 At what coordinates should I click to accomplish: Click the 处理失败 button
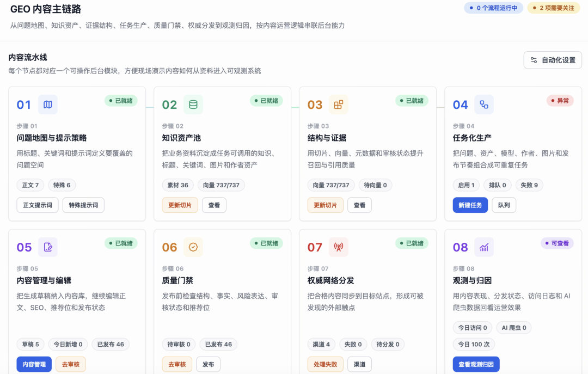(326, 364)
